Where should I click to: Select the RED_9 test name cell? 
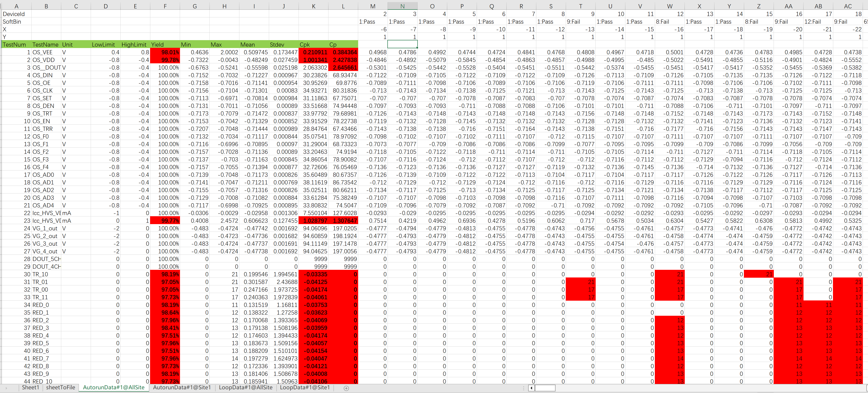(46, 374)
